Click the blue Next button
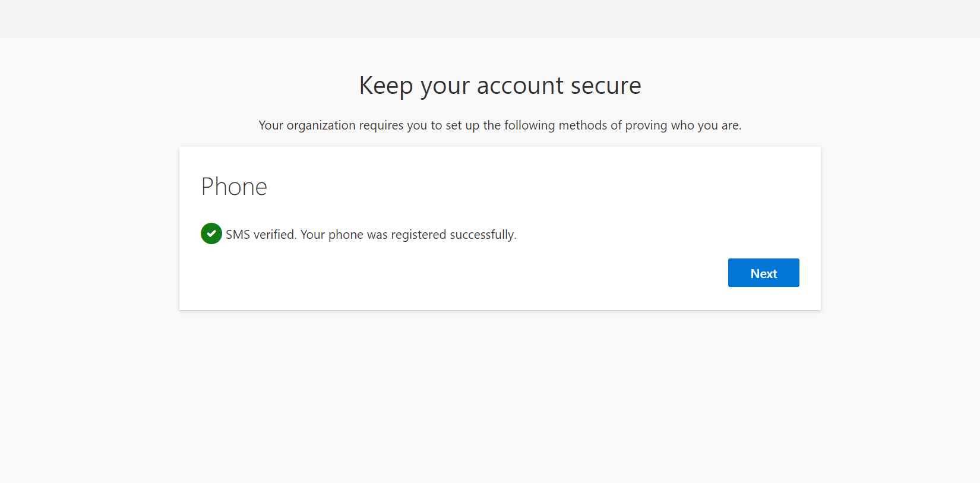 763,273
